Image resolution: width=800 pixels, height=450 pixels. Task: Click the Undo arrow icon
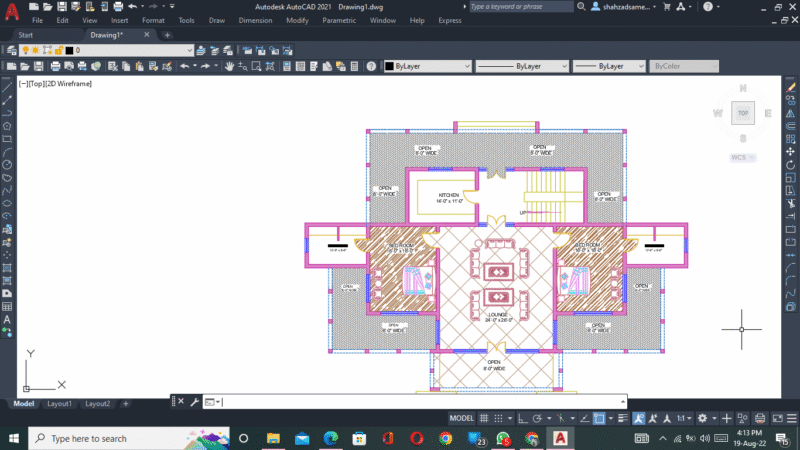tap(185, 66)
